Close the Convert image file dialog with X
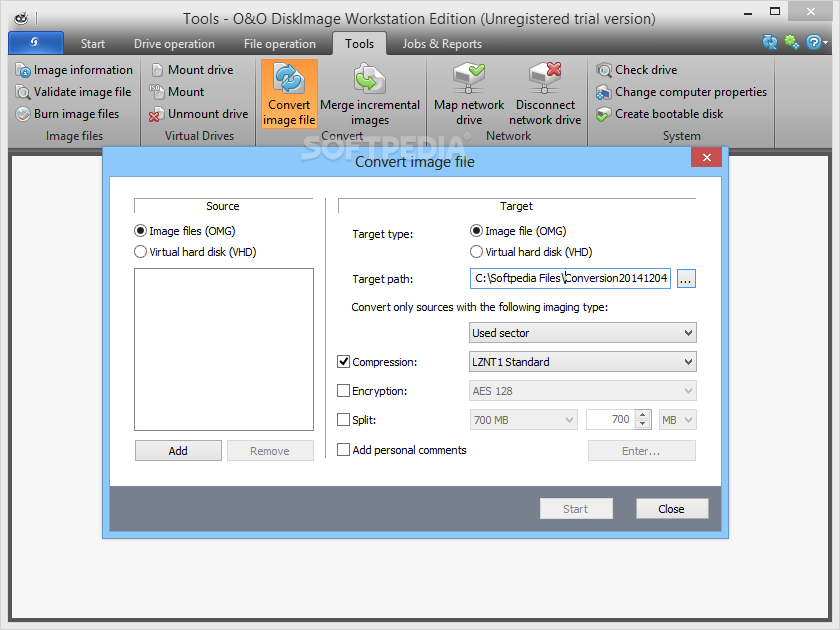The width and height of the screenshot is (840, 630). click(x=706, y=158)
